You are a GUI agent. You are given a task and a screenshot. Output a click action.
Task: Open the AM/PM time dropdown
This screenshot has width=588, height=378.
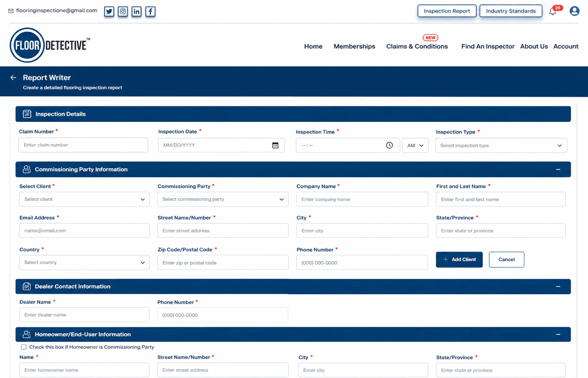click(415, 146)
